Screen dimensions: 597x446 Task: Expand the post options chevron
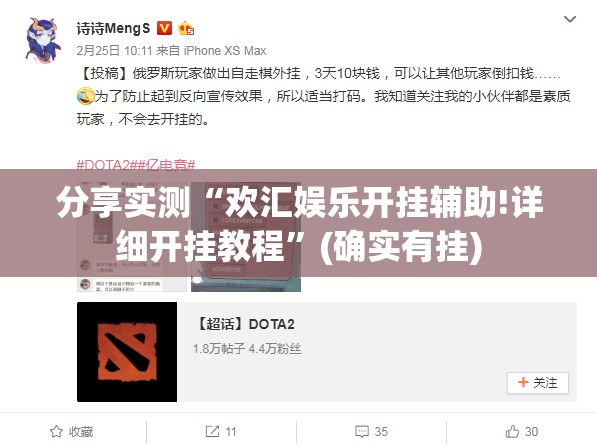tap(570, 19)
